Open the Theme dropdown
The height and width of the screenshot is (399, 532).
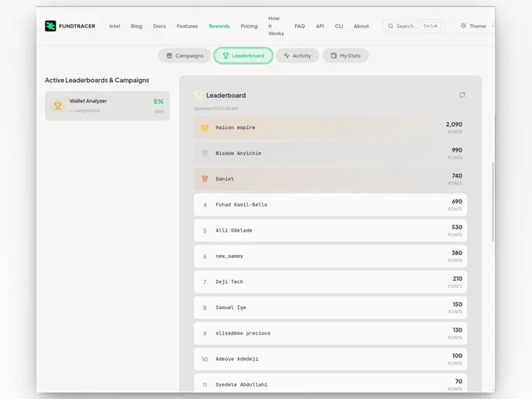(476, 26)
